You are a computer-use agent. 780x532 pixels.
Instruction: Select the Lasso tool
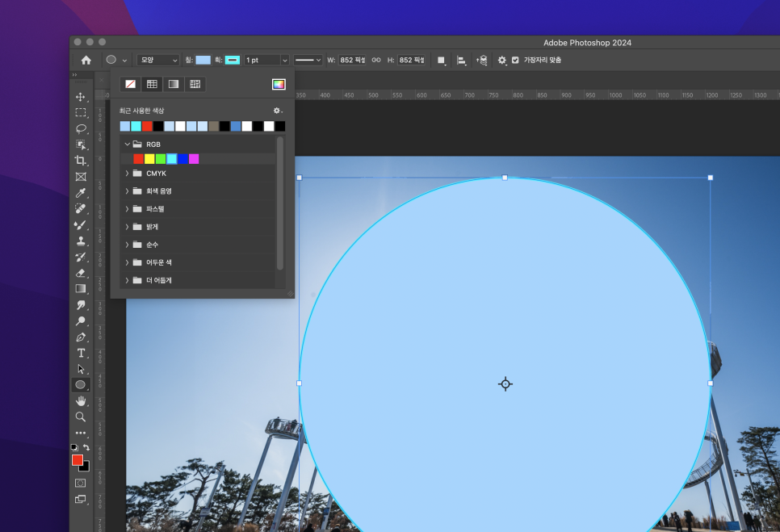[81, 129]
